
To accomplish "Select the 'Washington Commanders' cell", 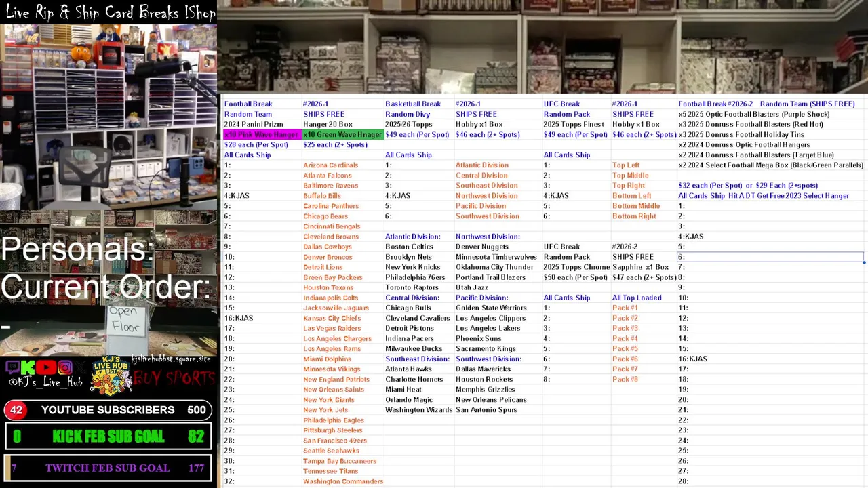I will pyautogui.click(x=343, y=481).
